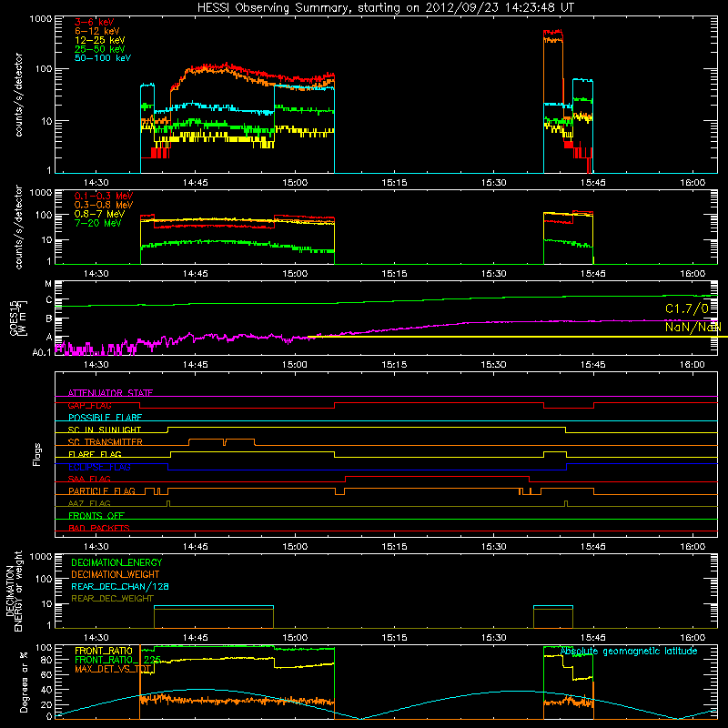This screenshot has height=728, width=728.
Task: Click the Degrees or % axis label
Action: [x=24, y=682]
